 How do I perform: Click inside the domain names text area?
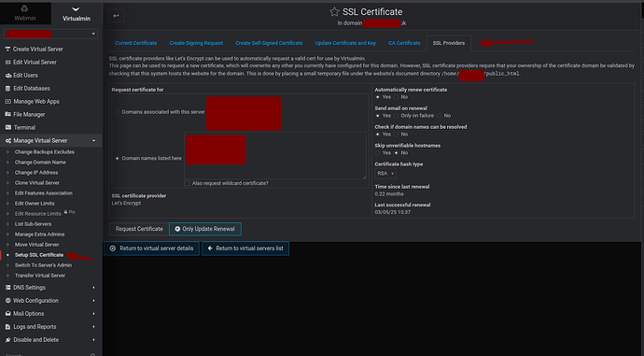coord(275,155)
